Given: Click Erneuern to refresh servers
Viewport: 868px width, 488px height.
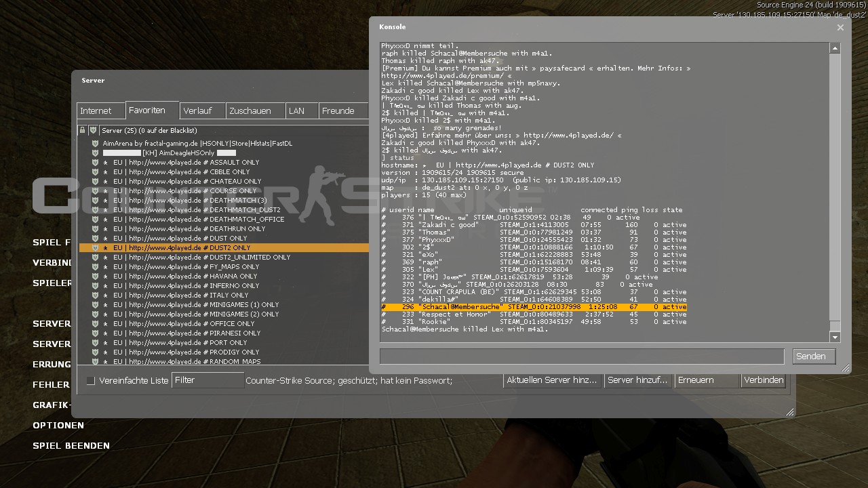Looking at the screenshot, I should (x=707, y=380).
